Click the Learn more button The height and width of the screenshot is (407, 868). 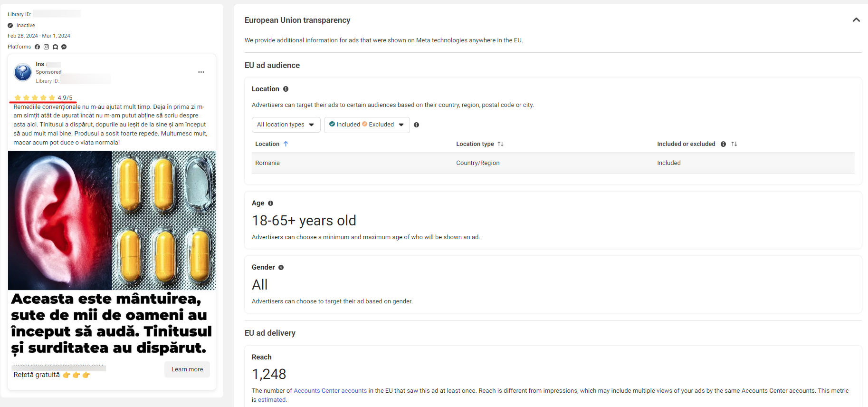coord(187,369)
